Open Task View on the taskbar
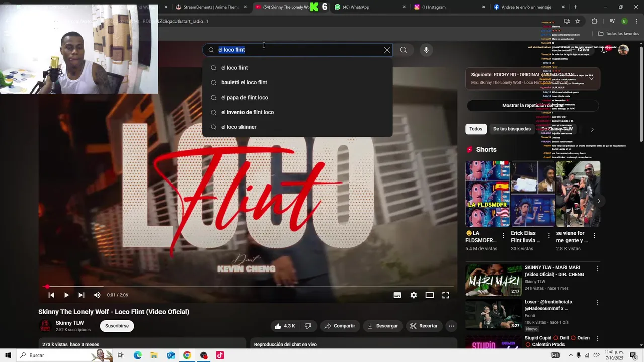Image resolution: width=644 pixels, height=362 pixels. [x=121, y=355]
